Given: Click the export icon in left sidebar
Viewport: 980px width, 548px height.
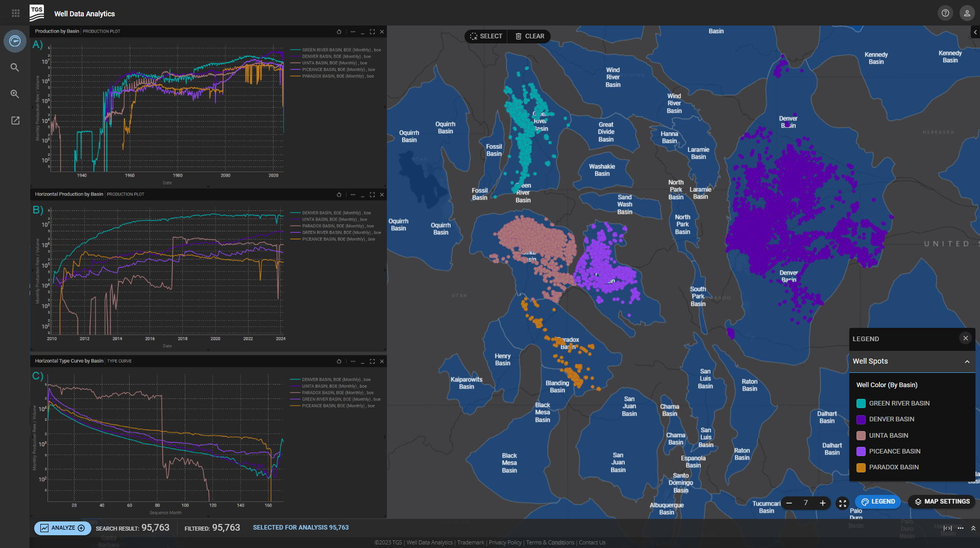Looking at the screenshot, I should [x=15, y=121].
